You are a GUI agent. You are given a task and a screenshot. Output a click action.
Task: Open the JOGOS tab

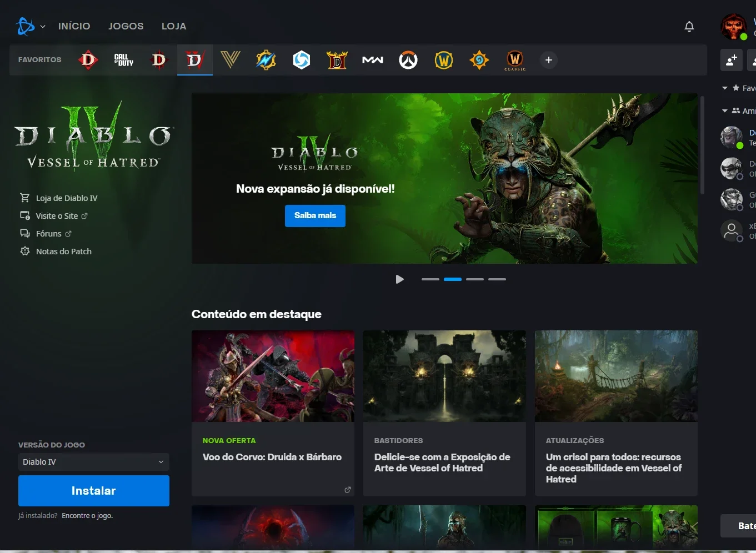[x=126, y=26]
